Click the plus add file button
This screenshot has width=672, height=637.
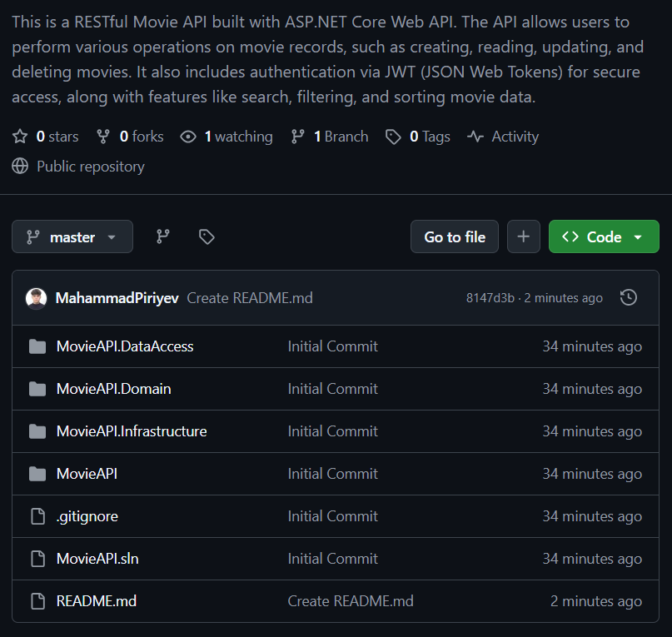523,237
